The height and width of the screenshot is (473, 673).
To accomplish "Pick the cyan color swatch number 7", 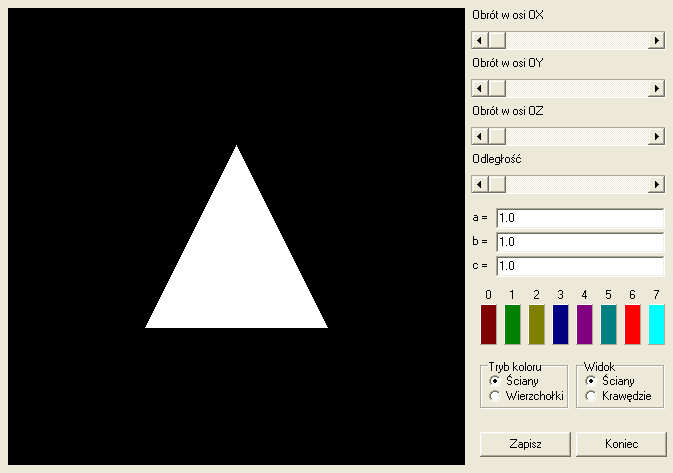I will (x=656, y=325).
